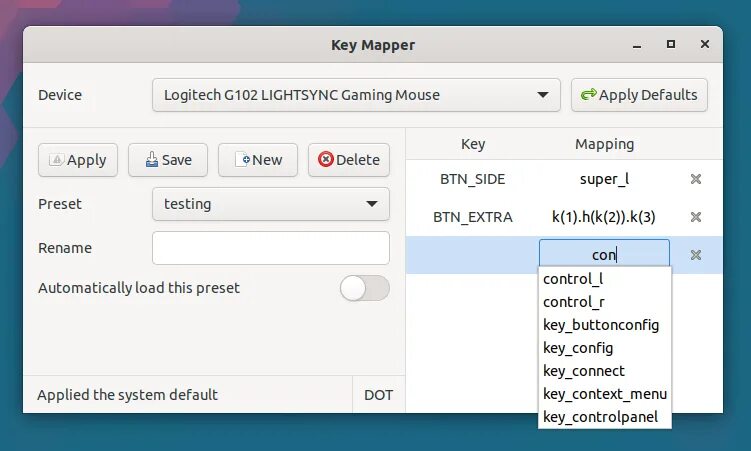
Task: Select the BTN_EXTRA key cell
Action: pos(473,217)
